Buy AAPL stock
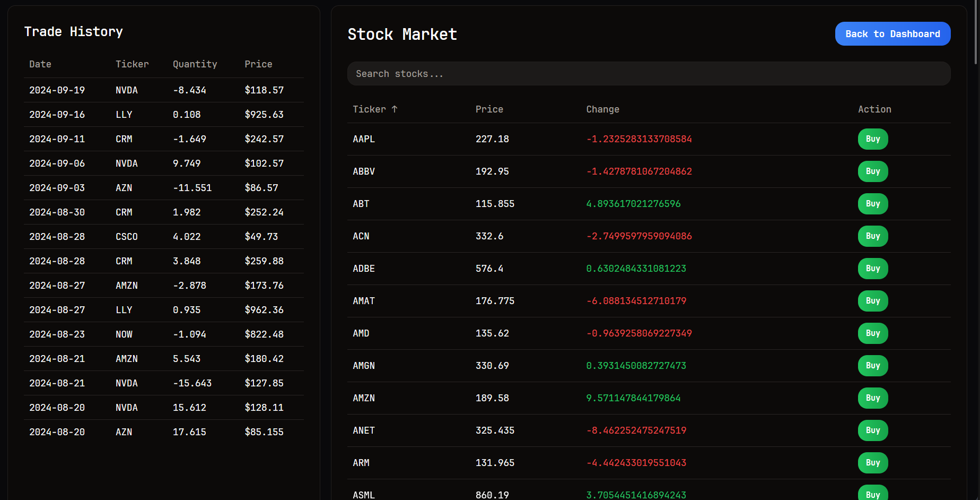The height and width of the screenshot is (500, 980). 873,139
